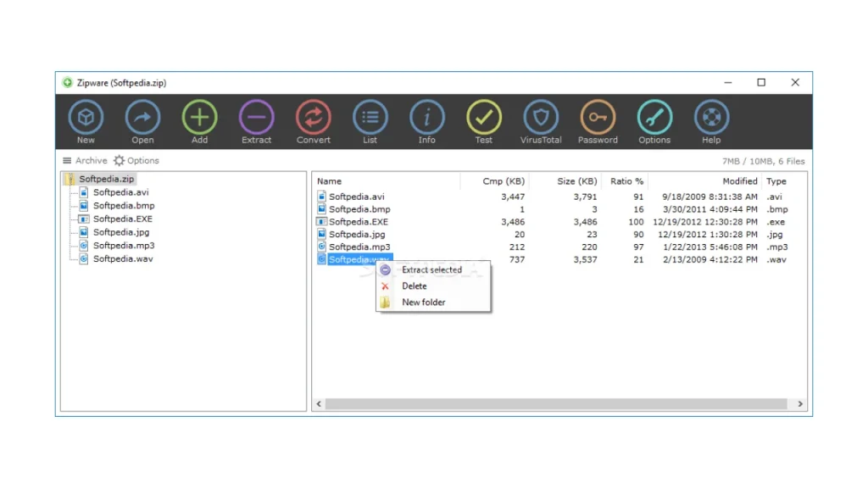Select Softpedia.mp3 row in file list

click(x=559, y=247)
